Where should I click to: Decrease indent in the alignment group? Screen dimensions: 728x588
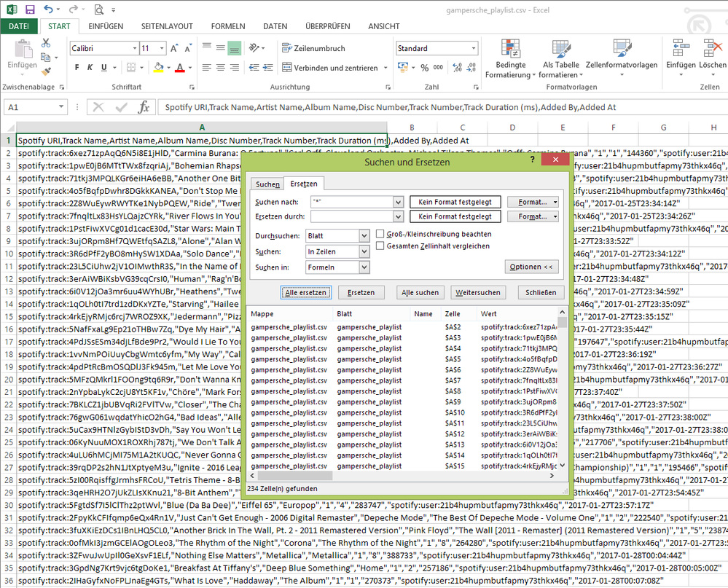pyautogui.click(x=254, y=68)
